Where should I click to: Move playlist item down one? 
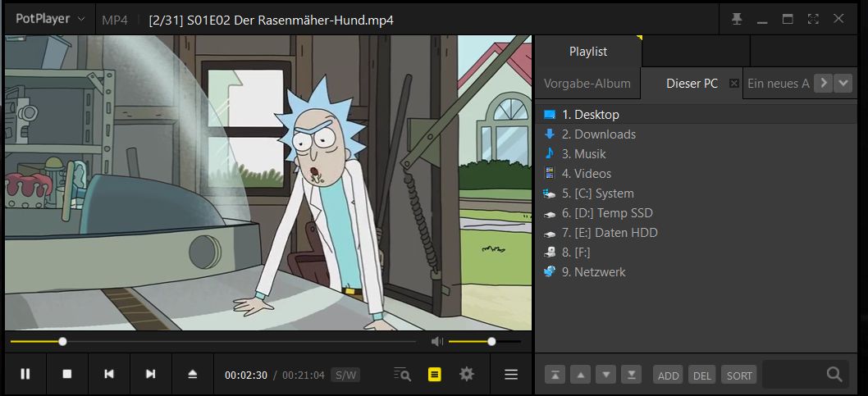pyautogui.click(x=605, y=375)
